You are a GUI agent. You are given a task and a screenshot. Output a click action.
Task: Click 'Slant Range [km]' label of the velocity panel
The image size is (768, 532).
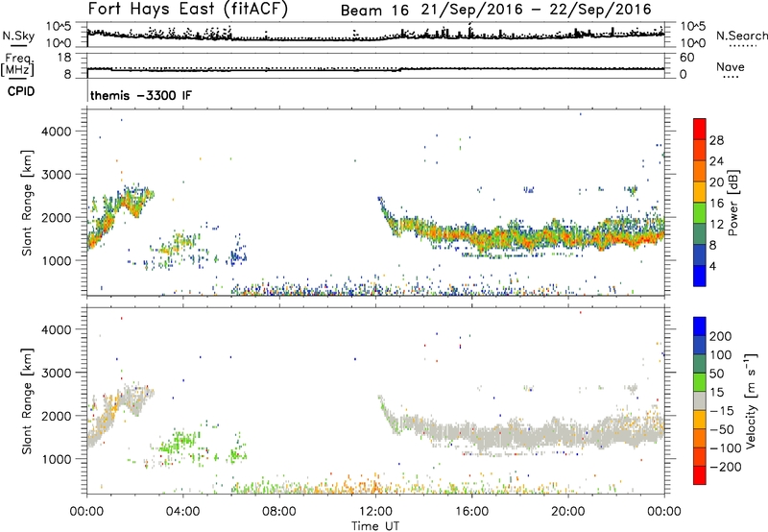click(27, 400)
